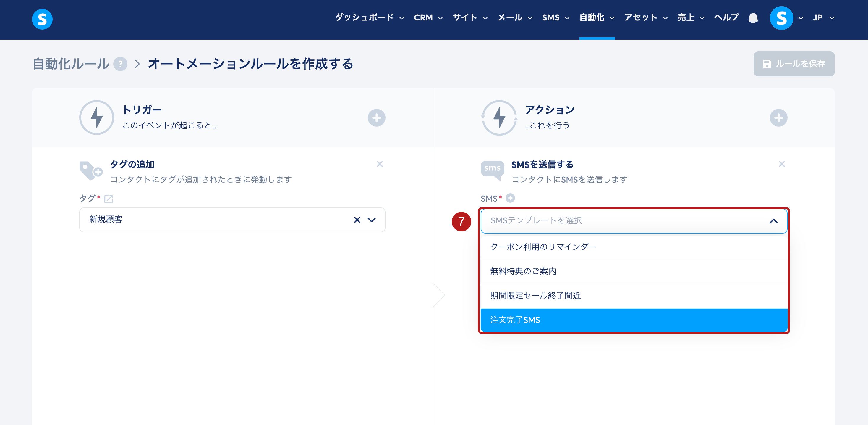The image size is (868, 425).
Task: Click the トリガー lightning bolt icon
Action: (97, 117)
